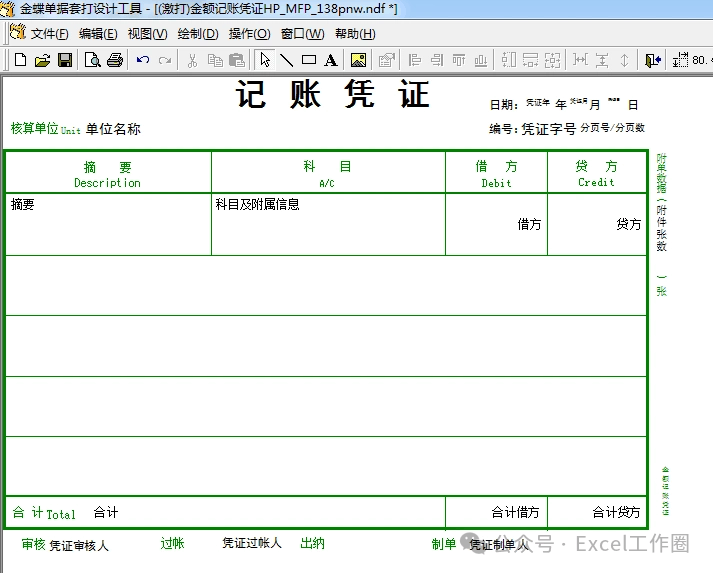This screenshot has height=573, width=713.
Task: Click the New document icon
Action: point(20,60)
